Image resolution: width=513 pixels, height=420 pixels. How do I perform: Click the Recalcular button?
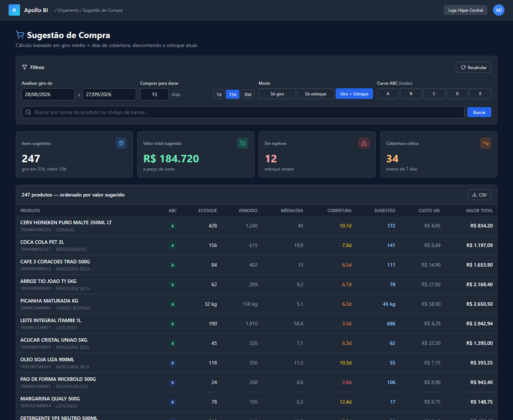473,67
